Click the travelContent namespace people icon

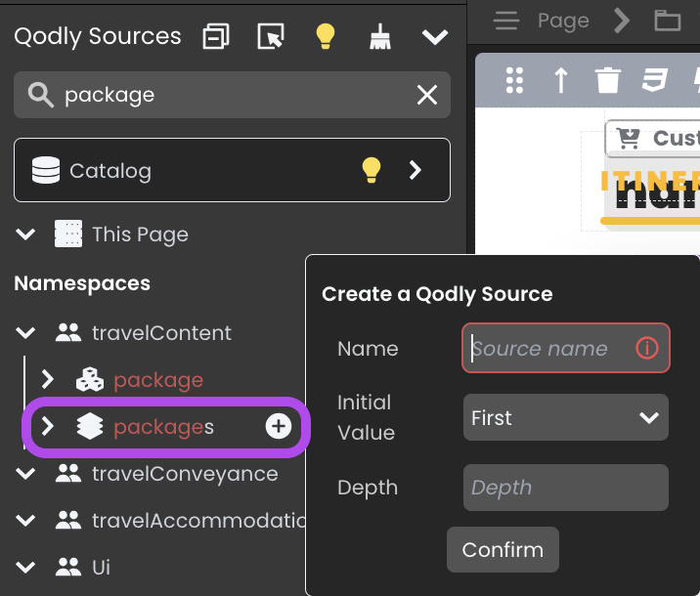coord(68,333)
